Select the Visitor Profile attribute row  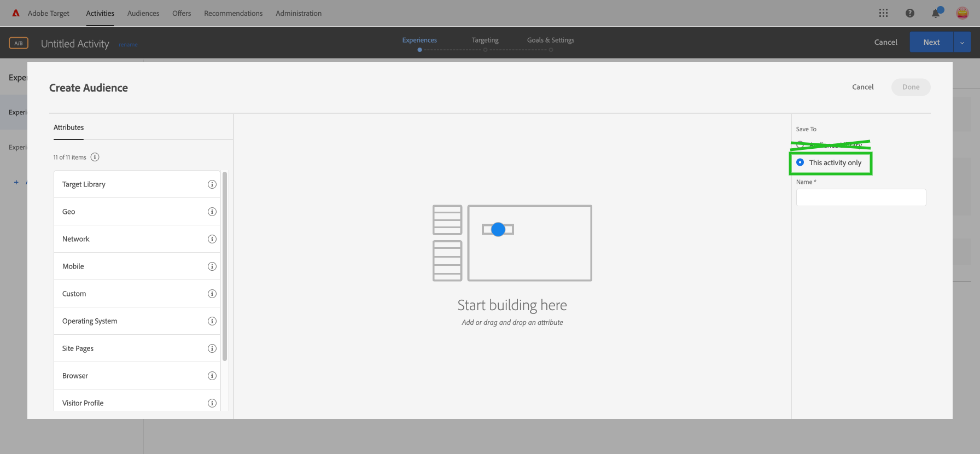[x=137, y=401]
